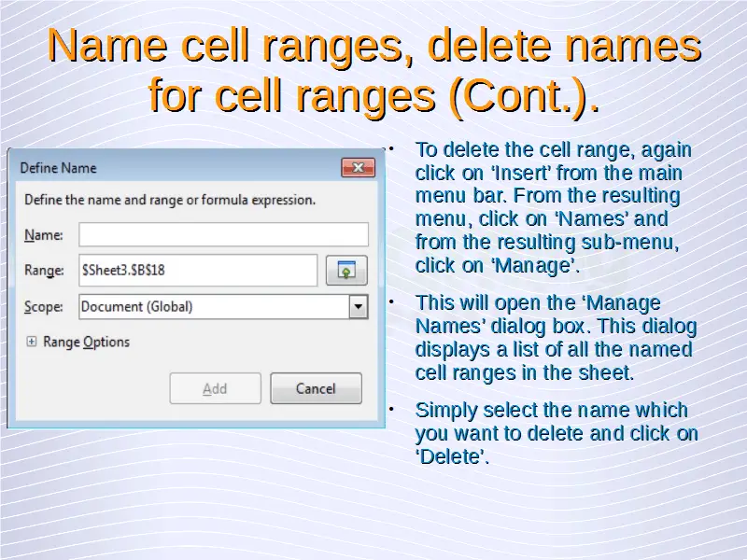Click the shrink range picker icon beside Range
This screenshot has width=747, height=560.
click(345, 271)
